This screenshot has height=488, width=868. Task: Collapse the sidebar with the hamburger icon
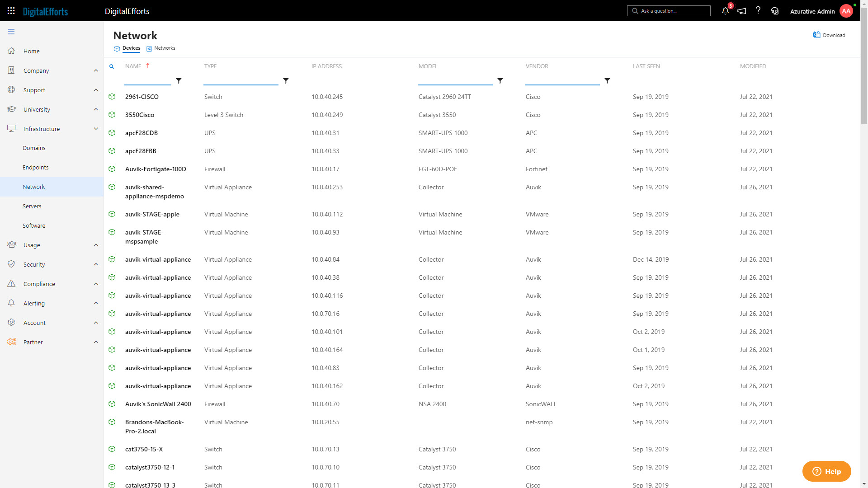click(x=11, y=32)
